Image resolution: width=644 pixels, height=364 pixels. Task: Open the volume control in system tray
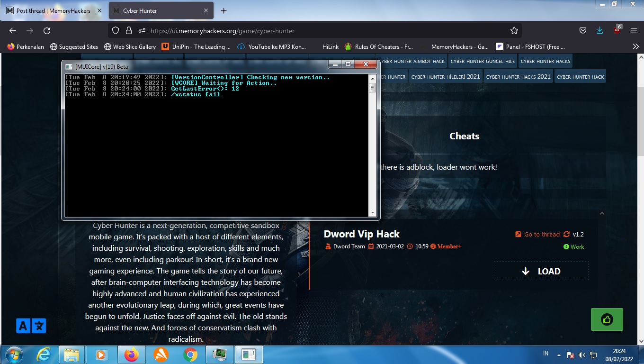tap(582, 355)
